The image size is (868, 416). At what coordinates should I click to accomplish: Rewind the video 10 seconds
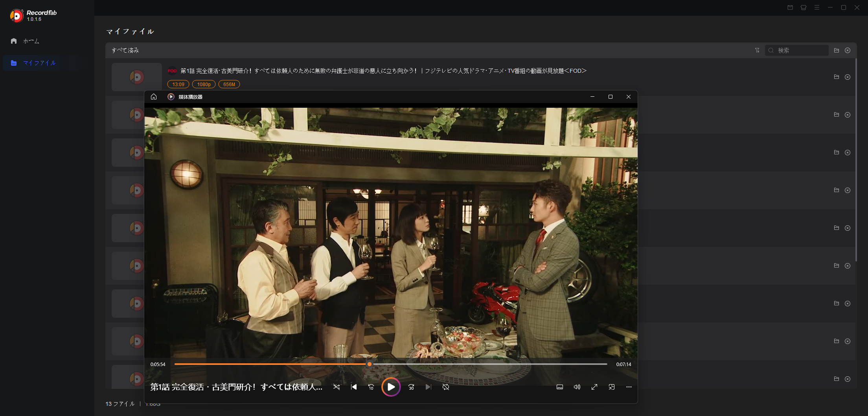pos(371,387)
